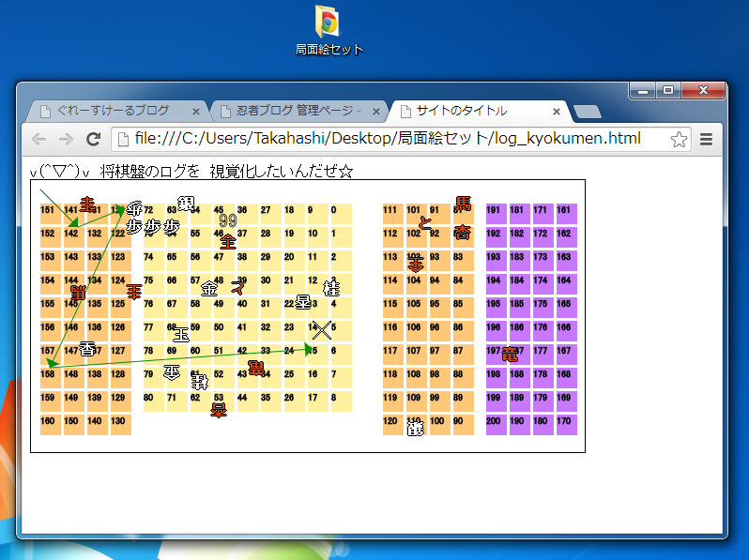Reload the page with the refresh icon
Screen dimensions: 749x560
click(x=93, y=139)
